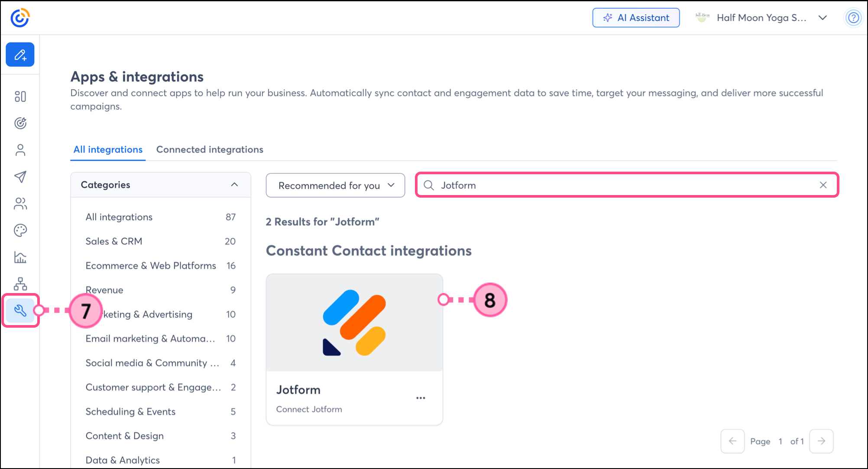Screen dimensions: 868x469
Task: Select Revenue category
Action: [161, 290]
